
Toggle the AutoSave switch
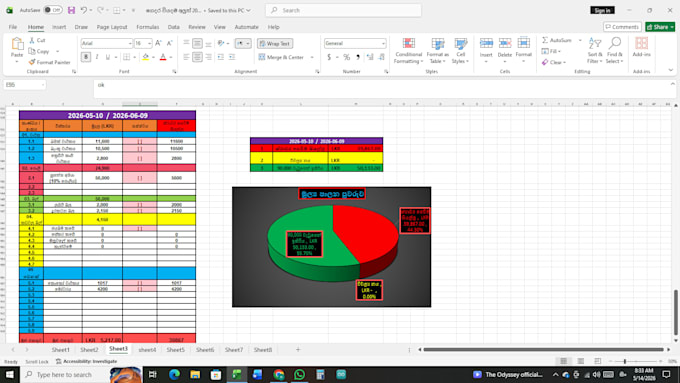point(53,10)
